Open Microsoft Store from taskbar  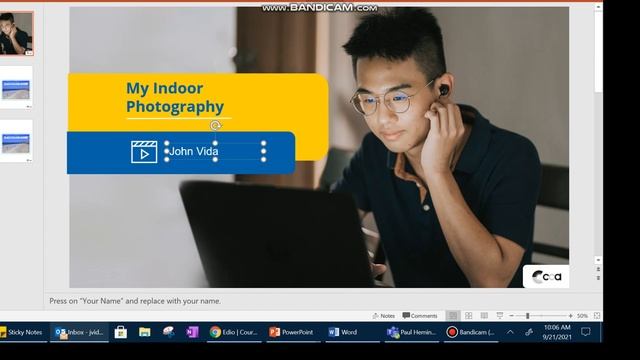[x=121, y=332]
